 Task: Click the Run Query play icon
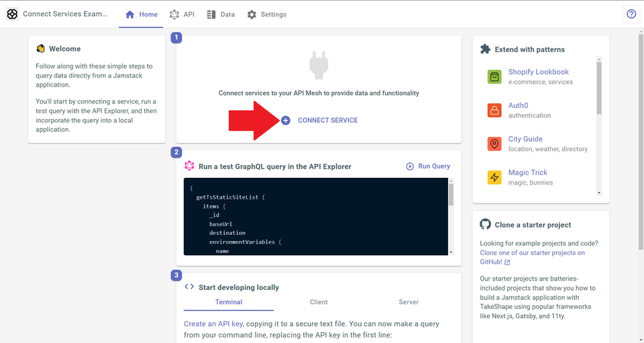coord(410,166)
